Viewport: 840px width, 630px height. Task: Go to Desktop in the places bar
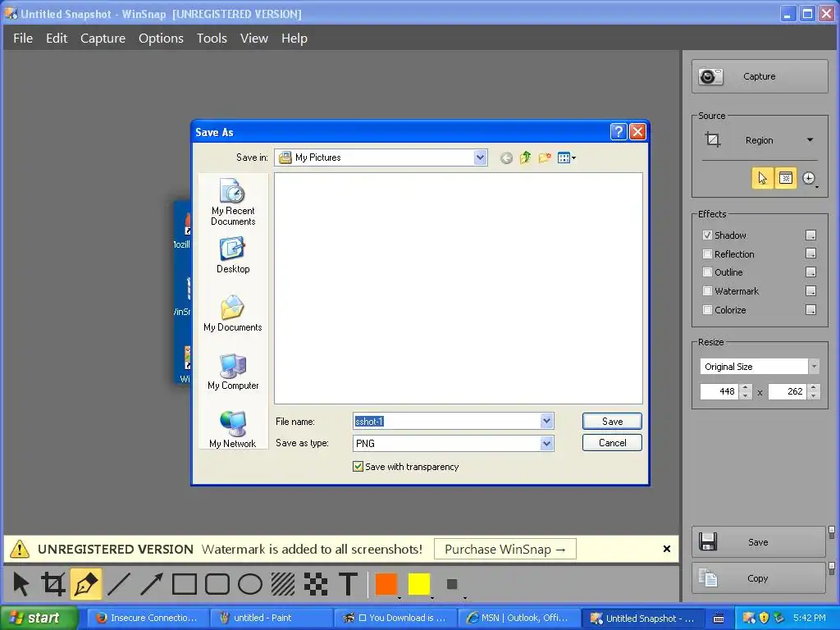pyautogui.click(x=233, y=256)
